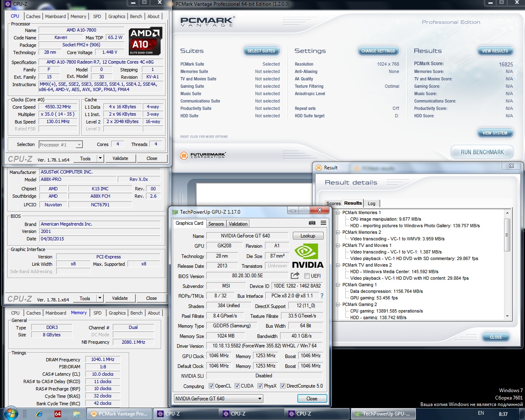Screen dimensions: 525x420
Task: Switch to Sensors tab in GPU-Z
Action: (x=216, y=224)
